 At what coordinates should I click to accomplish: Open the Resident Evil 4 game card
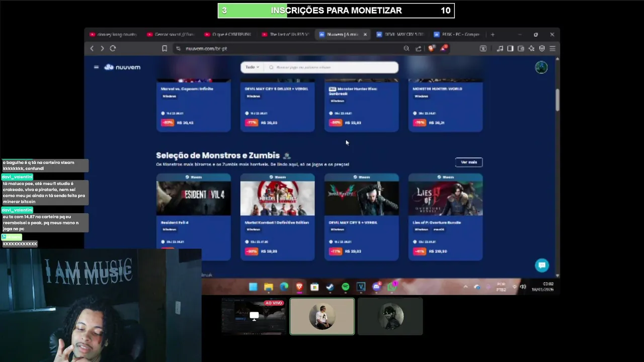(194, 217)
